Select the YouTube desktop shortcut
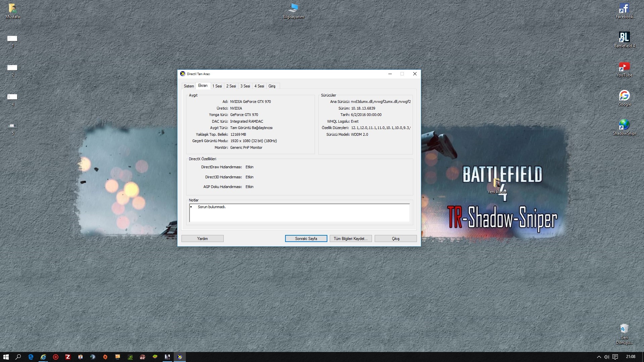This screenshot has height=362, width=644. [624, 69]
